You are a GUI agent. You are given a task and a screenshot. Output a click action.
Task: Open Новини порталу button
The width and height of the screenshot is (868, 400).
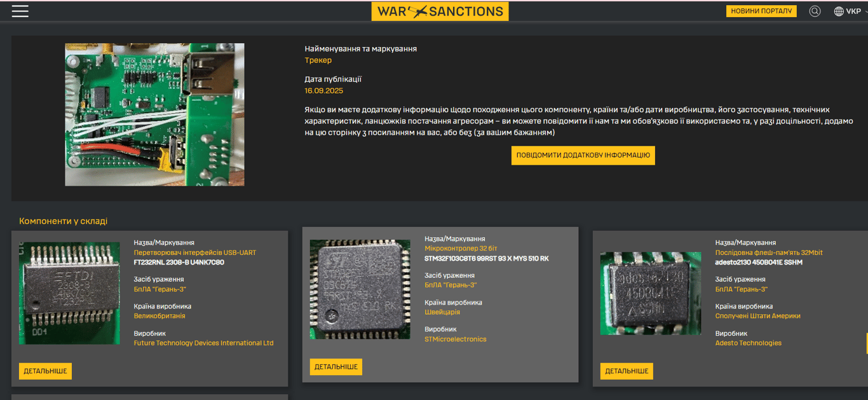[x=761, y=11]
